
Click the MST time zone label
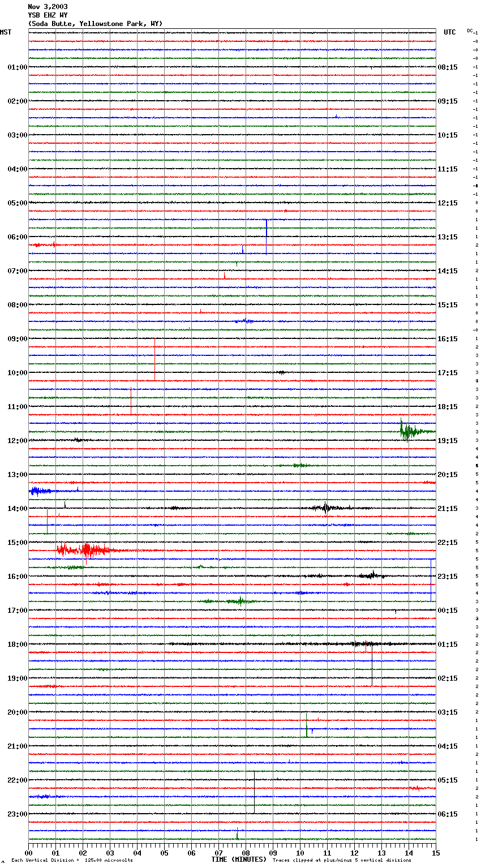click(x=6, y=32)
